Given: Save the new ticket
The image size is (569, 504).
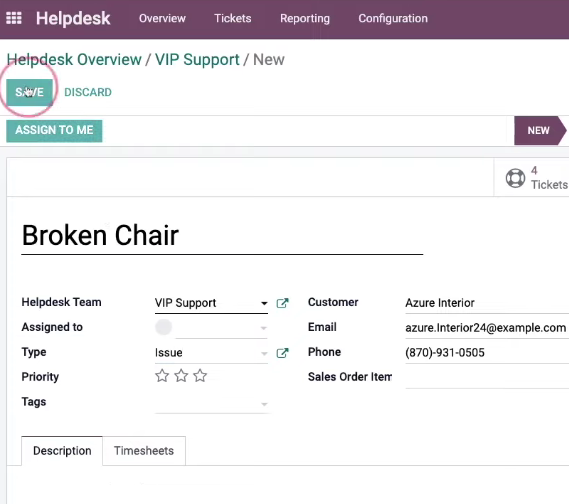Looking at the screenshot, I should click(x=29, y=92).
